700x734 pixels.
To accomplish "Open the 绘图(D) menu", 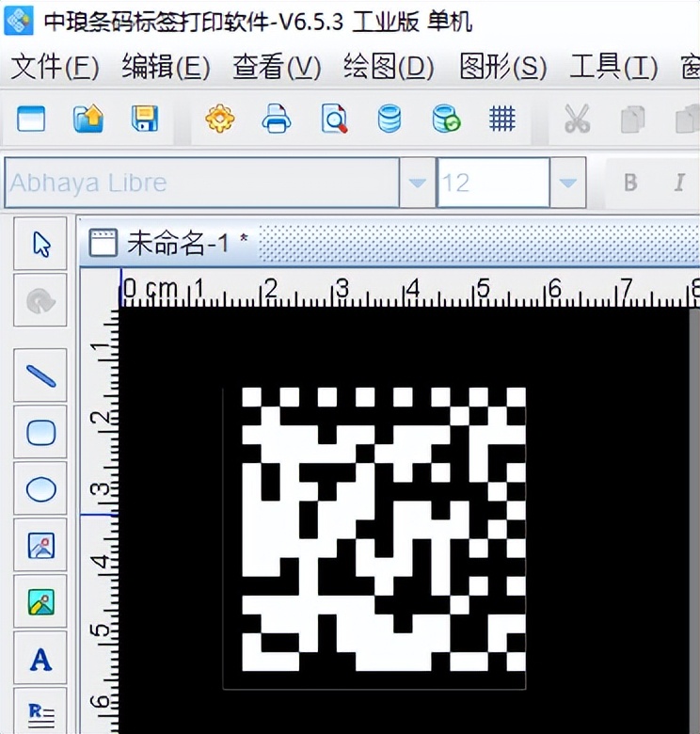I will (389, 67).
